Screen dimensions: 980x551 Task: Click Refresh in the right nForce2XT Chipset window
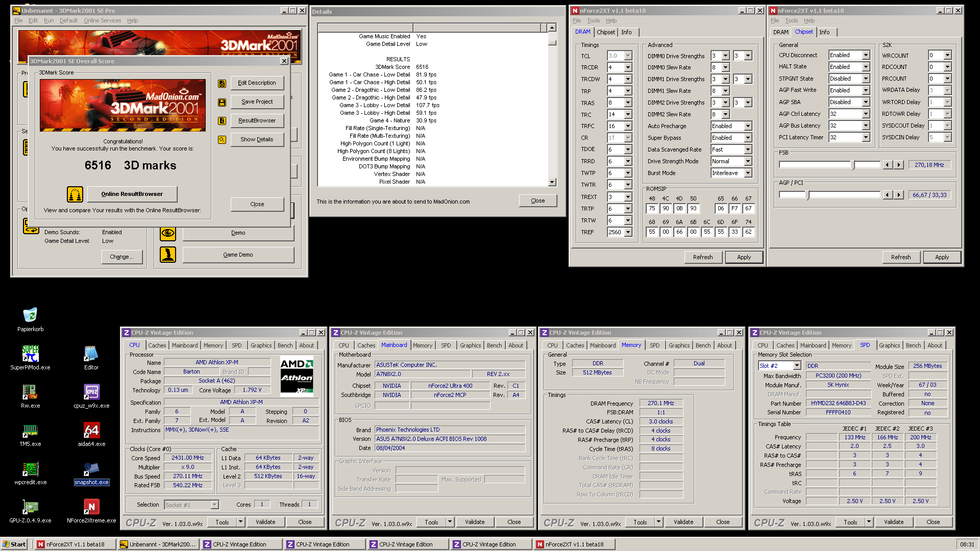tap(900, 257)
